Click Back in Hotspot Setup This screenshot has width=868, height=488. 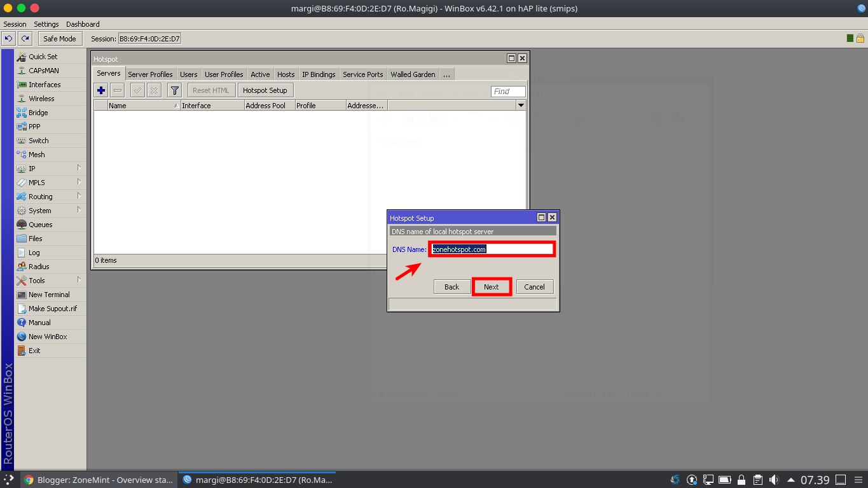click(452, 287)
